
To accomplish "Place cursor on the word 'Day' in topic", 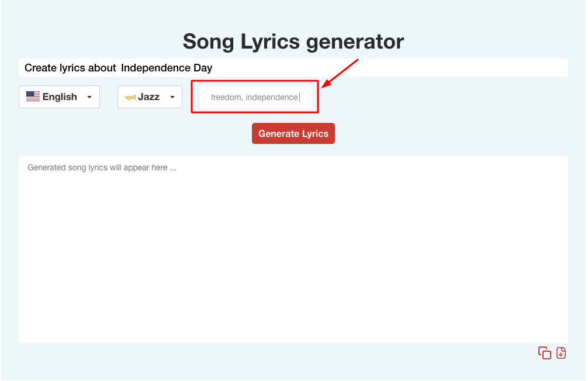I will click(x=203, y=68).
